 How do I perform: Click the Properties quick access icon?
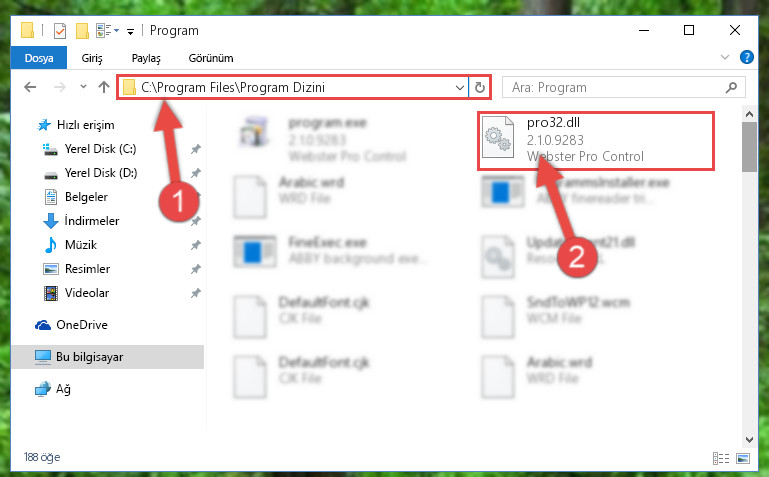pos(60,31)
